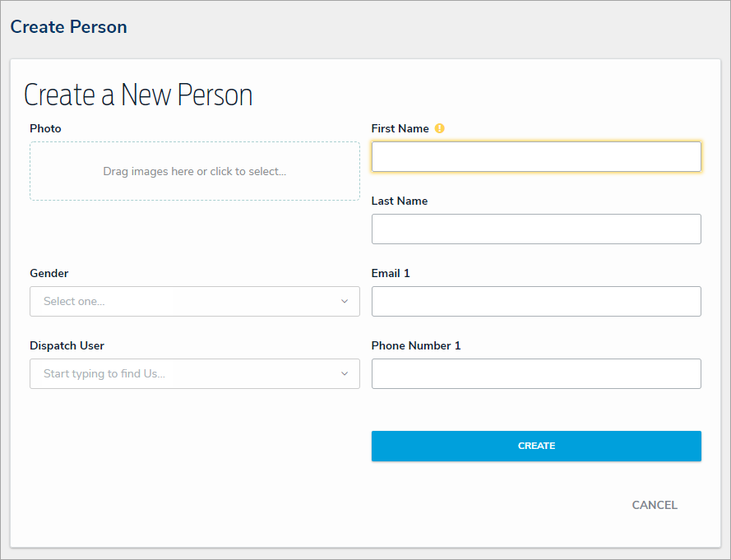The width and height of the screenshot is (731, 560).
Task: Click the 'Create a New Person' heading
Action: tap(138, 95)
